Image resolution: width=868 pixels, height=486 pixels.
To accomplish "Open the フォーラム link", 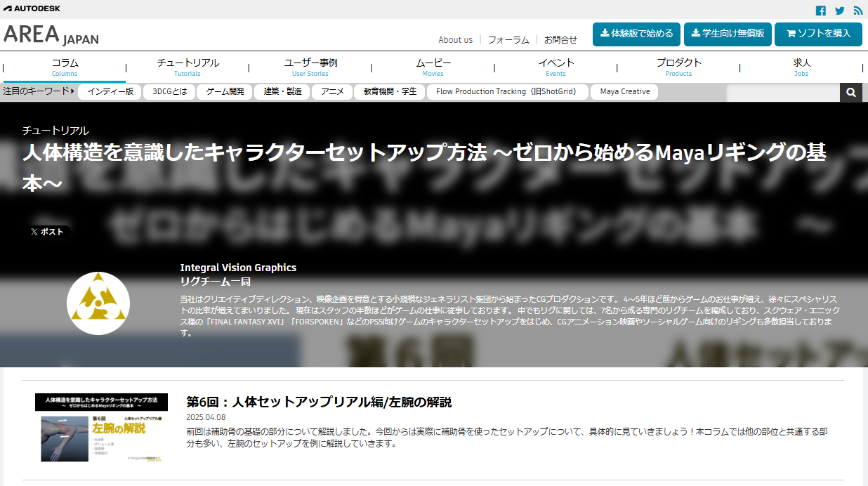I will 508,40.
